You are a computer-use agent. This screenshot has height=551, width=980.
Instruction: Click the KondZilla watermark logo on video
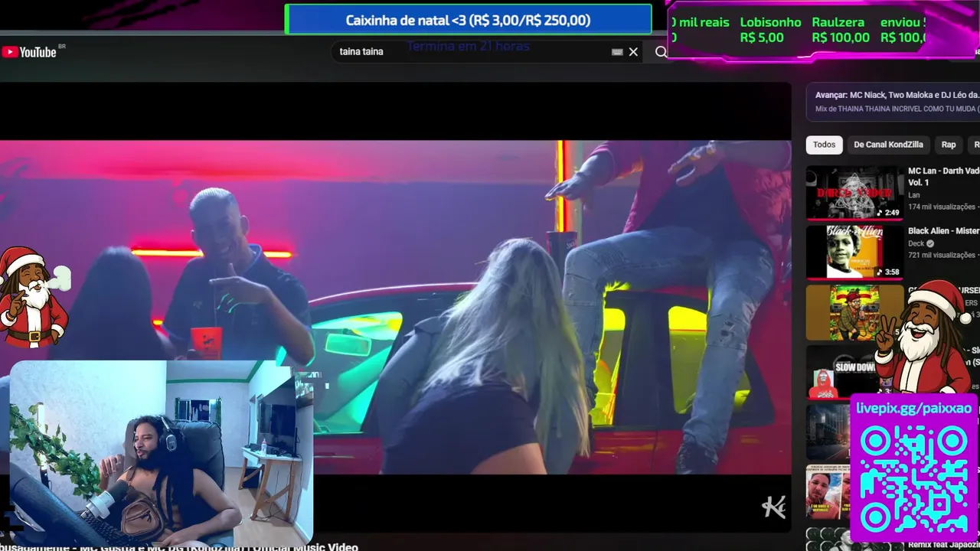tap(773, 507)
